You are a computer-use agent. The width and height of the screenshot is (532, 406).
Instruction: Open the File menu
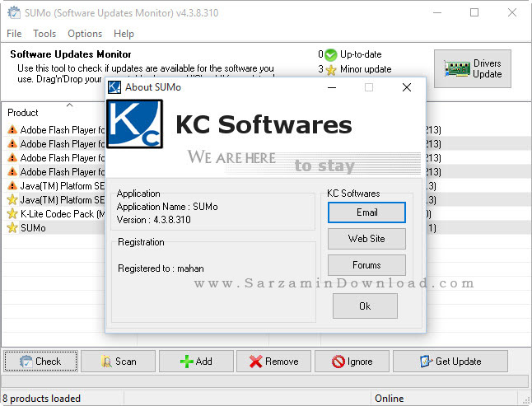pos(14,34)
